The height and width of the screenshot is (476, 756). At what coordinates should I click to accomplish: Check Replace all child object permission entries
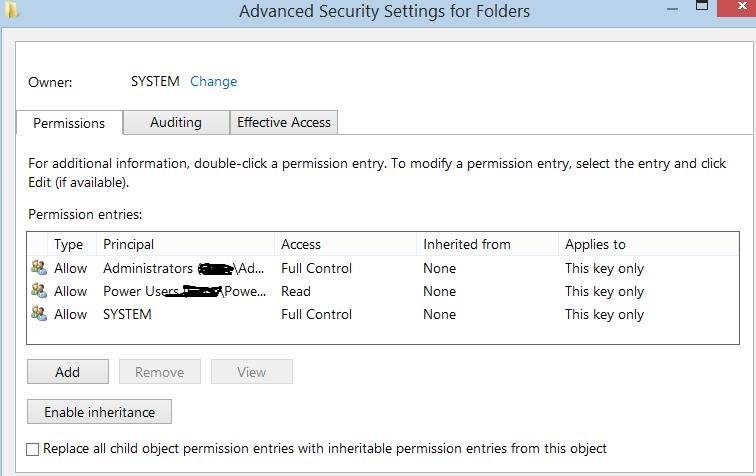point(33,449)
